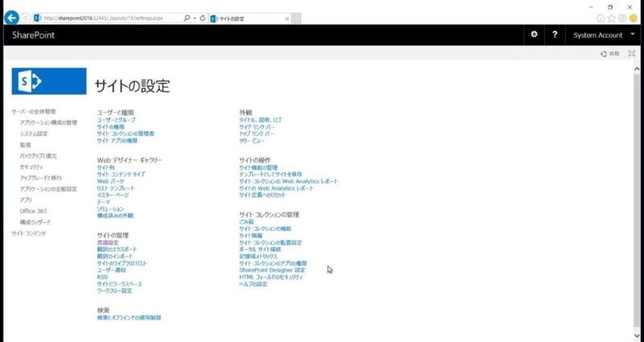Open the サイト コレクションの管理者 link
The width and height of the screenshot is (644, 342).
[x=126, y=134]
